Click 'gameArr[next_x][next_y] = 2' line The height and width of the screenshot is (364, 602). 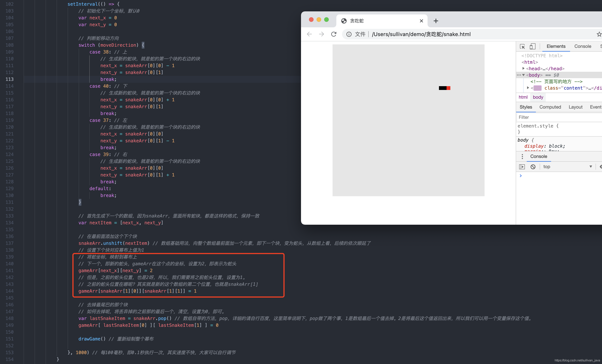tap(115, 271)
